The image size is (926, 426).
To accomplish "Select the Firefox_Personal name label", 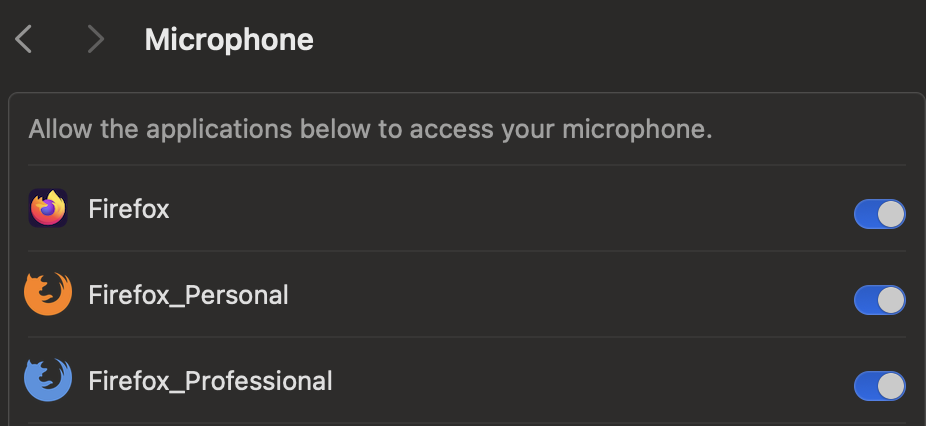I will (188, 296).
